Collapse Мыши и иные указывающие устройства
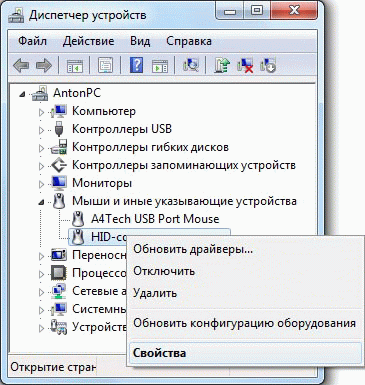The height and width of the screenshot is (385, 365). pyautogui.click(x=41, y=202)
